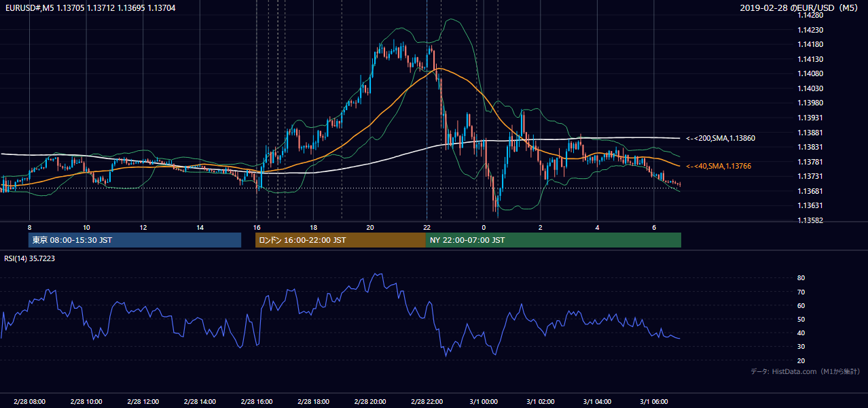Viewport: 868px width, 408px height.
Task: Click the 1.14230 price axis label
Action: tap(810, 30)
